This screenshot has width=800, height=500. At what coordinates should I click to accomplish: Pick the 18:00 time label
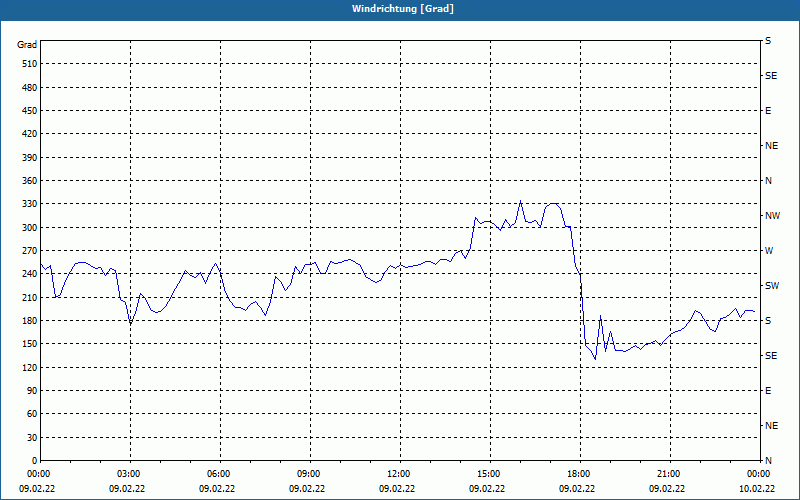point(580,474)
